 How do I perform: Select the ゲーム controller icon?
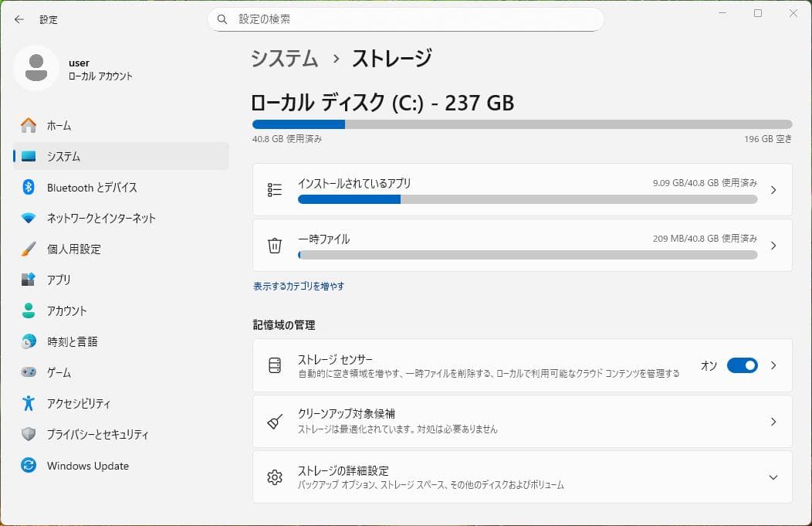29,372
